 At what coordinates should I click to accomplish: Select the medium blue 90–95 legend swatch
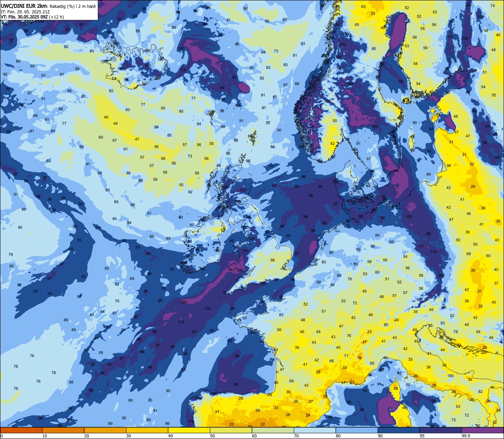pyautogui.click(x=399, y=430)
